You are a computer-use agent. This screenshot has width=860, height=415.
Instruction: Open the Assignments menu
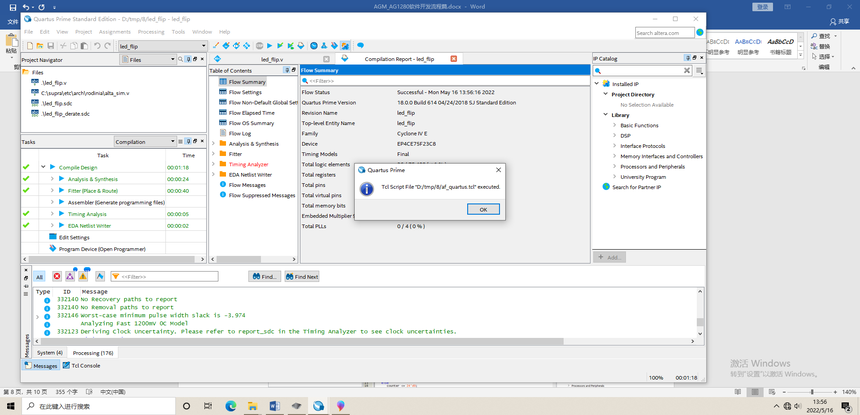click(115, 32)
